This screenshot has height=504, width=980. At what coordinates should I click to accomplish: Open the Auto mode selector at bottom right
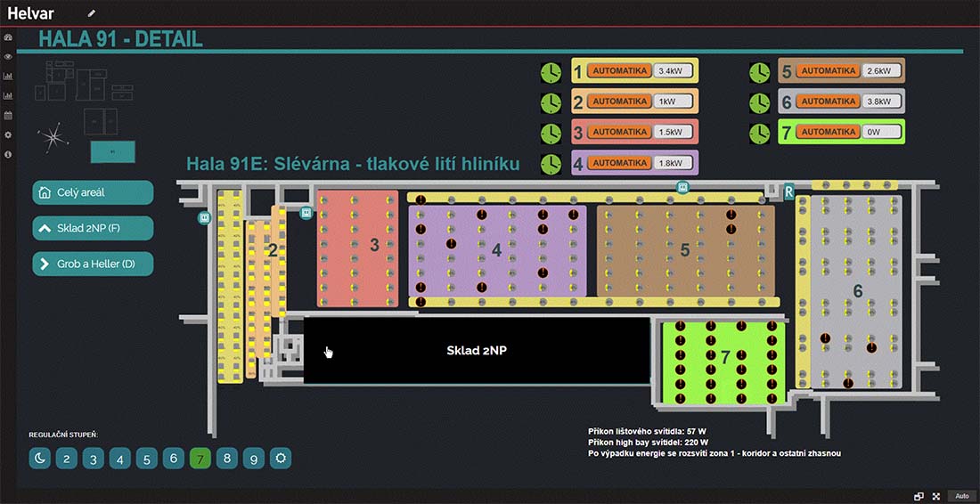pos(961,496)
